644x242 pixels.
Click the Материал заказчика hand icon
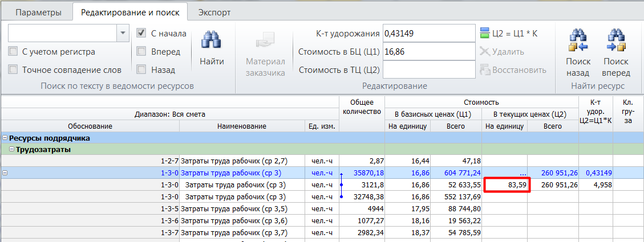265,41
